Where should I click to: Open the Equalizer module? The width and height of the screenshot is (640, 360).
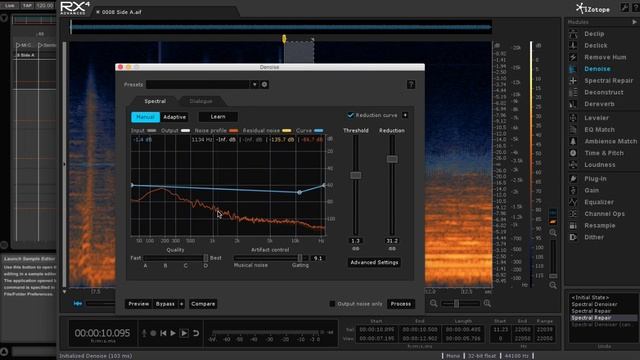(x=599, y=202)
